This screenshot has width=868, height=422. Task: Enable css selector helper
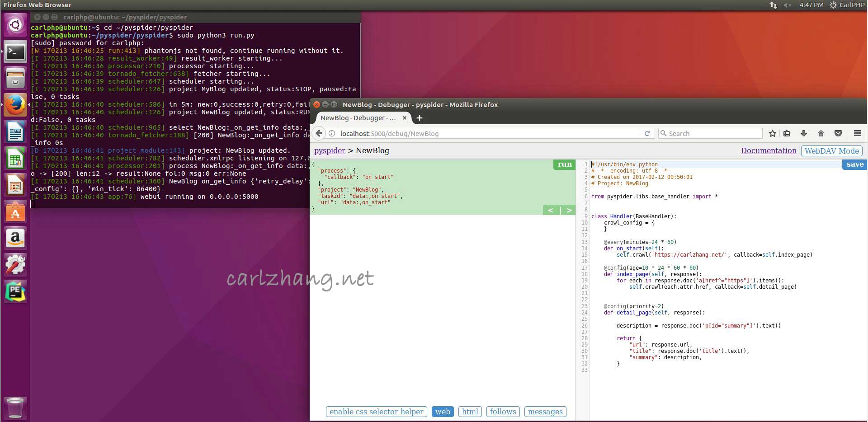tap(376, 412)
